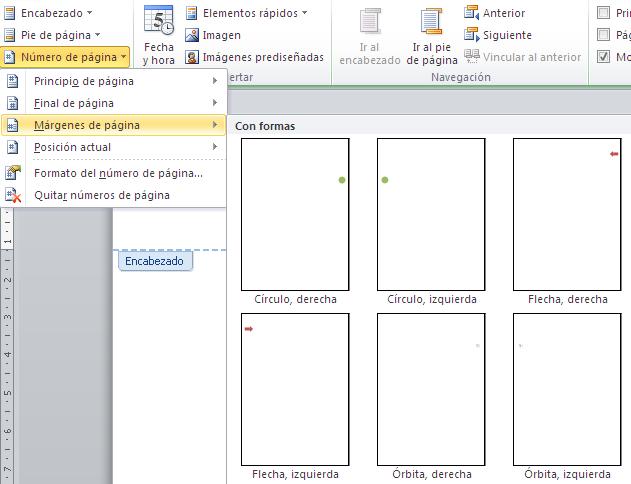The height and width of the screenshot is (484, 631).
Task: Expand Márgenes de página submenu arrow
Action: click(215, 125)
